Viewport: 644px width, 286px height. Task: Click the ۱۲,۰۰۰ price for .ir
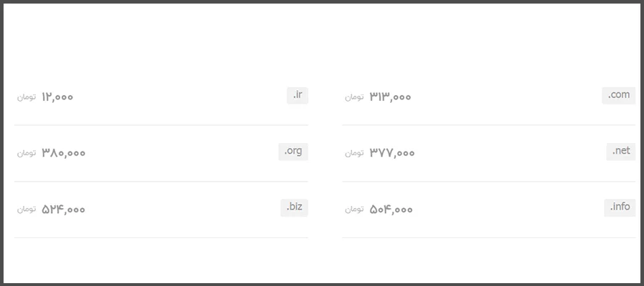57,97
